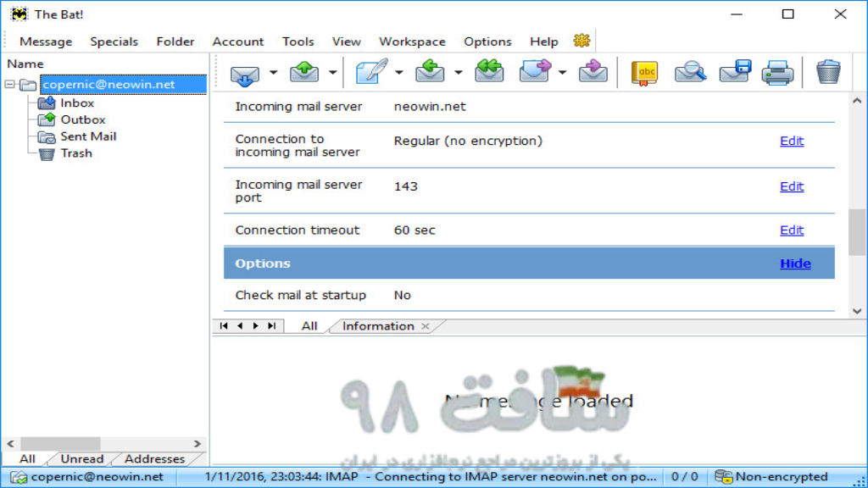868x488 pixels.
Task: Click the Reply toolbar icon
Action: [430, 72]
